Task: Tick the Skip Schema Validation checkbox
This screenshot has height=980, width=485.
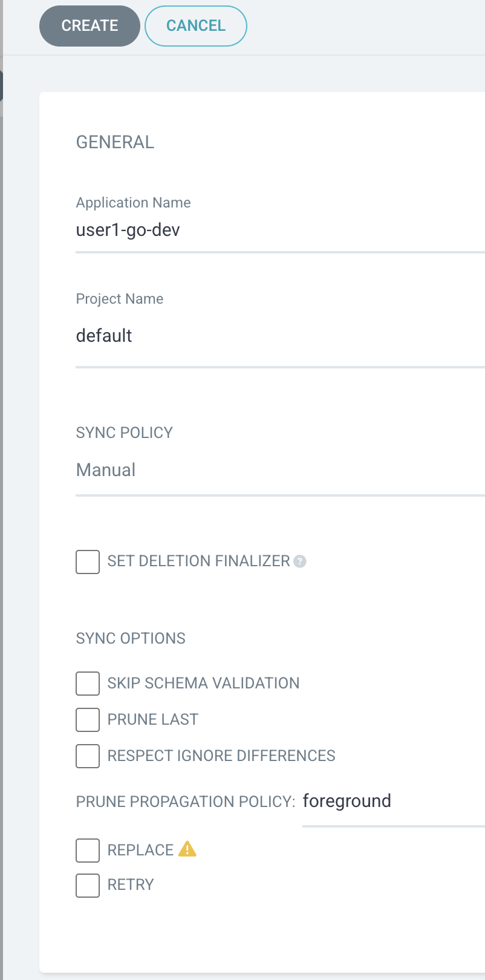Action: tap(88, 684)
